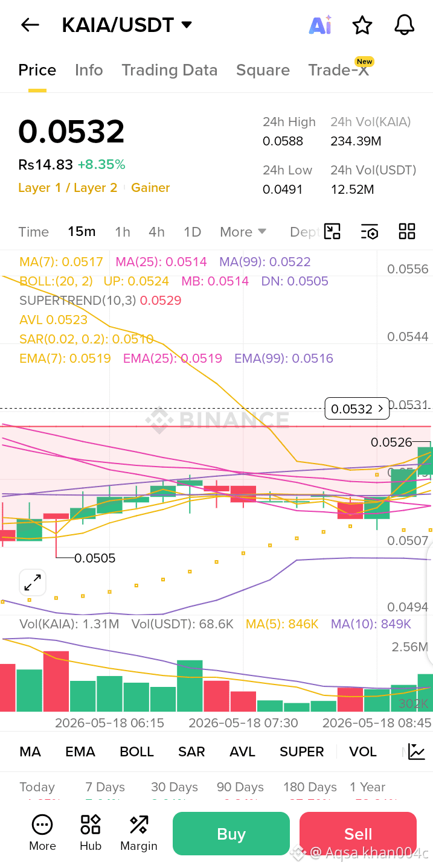
Task: Toggle the SUPER indicator
Action: 302,752
